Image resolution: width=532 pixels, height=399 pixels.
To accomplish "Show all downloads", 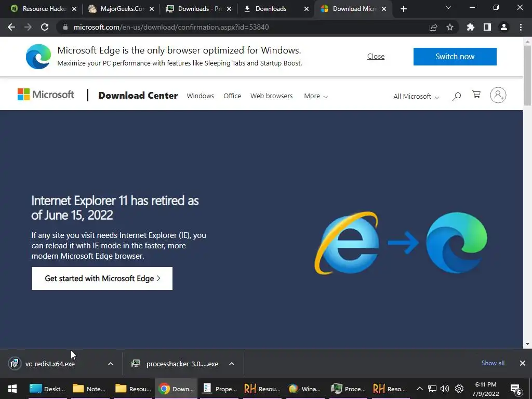I will (493, 363).
